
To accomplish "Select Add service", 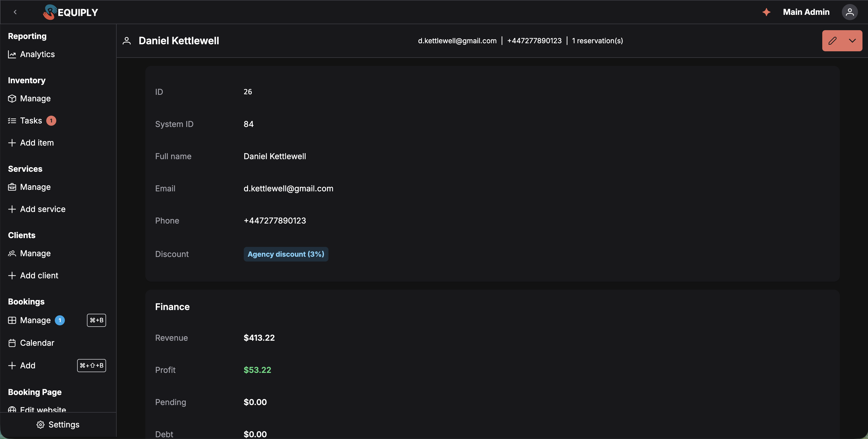I will (43, 209).
